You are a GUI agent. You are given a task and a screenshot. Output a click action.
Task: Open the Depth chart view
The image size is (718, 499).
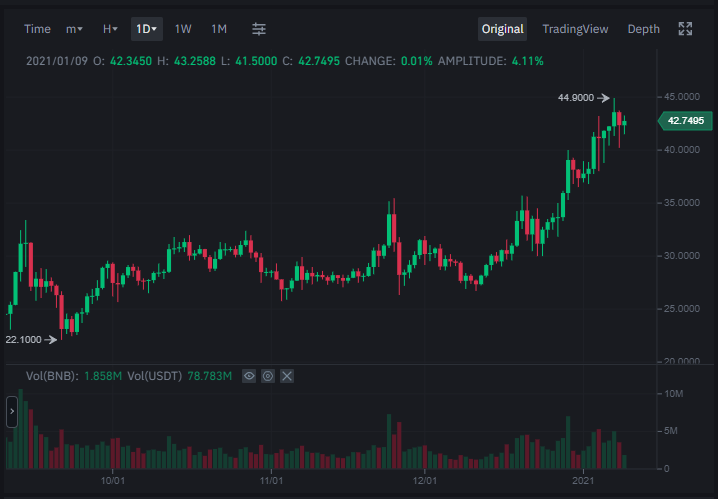(x=643, y=29)
